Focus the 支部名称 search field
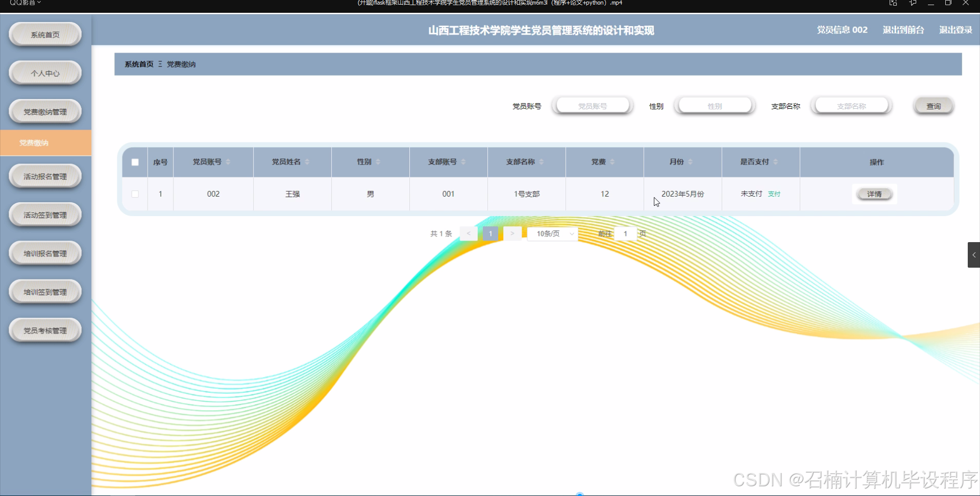This screenshot has height=496, width=980. pyautogui.click(x=851, y=106)
